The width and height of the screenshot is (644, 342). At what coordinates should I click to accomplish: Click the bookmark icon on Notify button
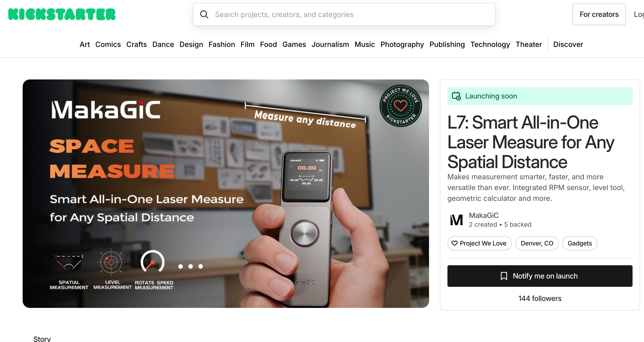(504, 276)
